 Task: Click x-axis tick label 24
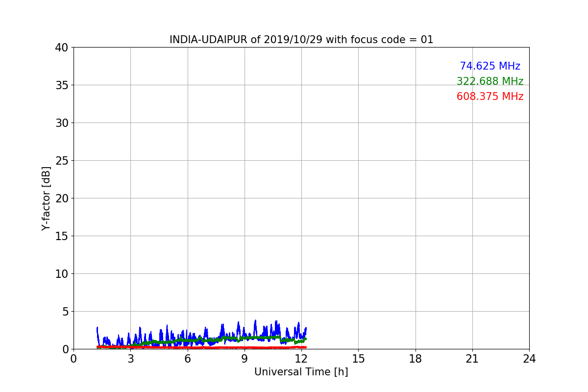click(x=529, y=359)
